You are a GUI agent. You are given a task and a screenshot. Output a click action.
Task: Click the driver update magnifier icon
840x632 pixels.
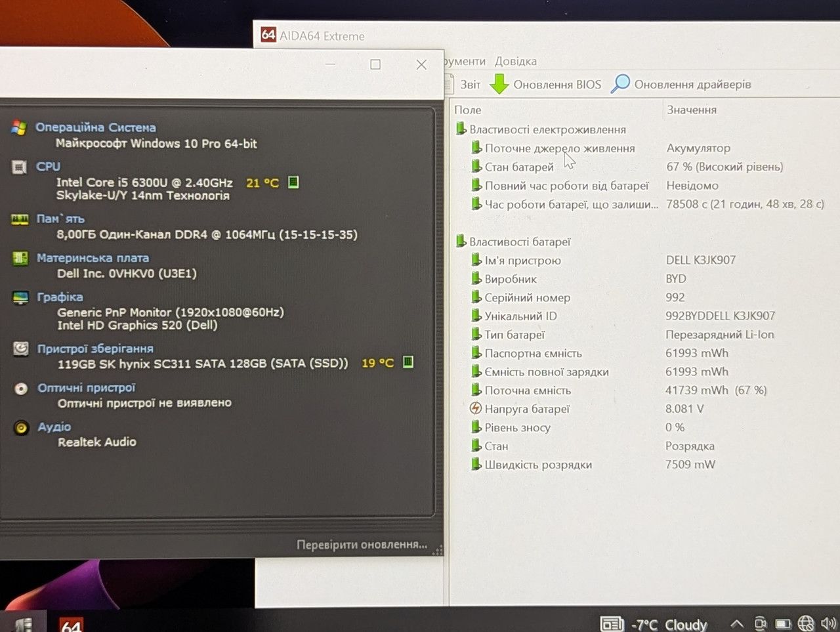[x=620, y=84]
